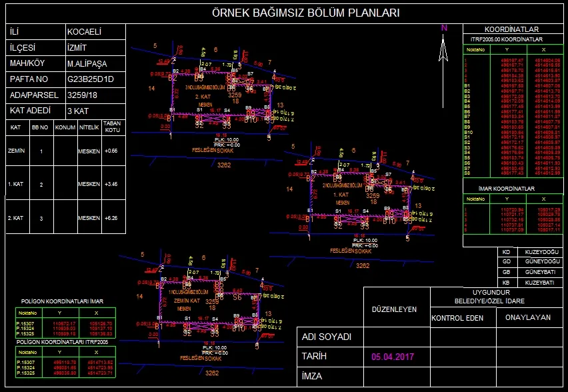Click the POLİGON KOORDİNATLARI İMAR heading
Screen dimensions: 568x392
coord(62,301)
